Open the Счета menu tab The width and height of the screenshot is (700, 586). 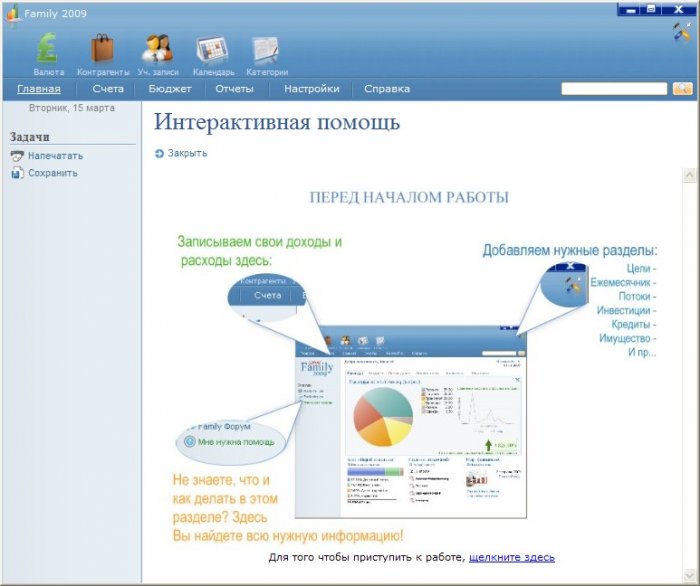point(108,89)
